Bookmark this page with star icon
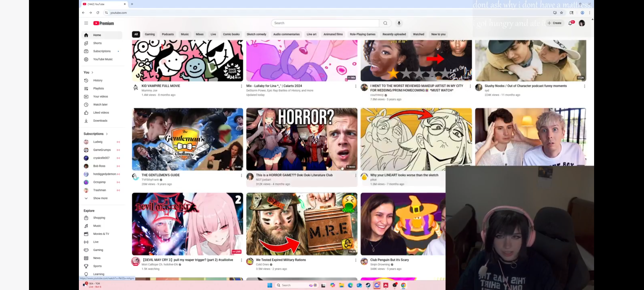The width and height of the screenshot is (644, 290). pyautogui.click(x=561, y=13)
